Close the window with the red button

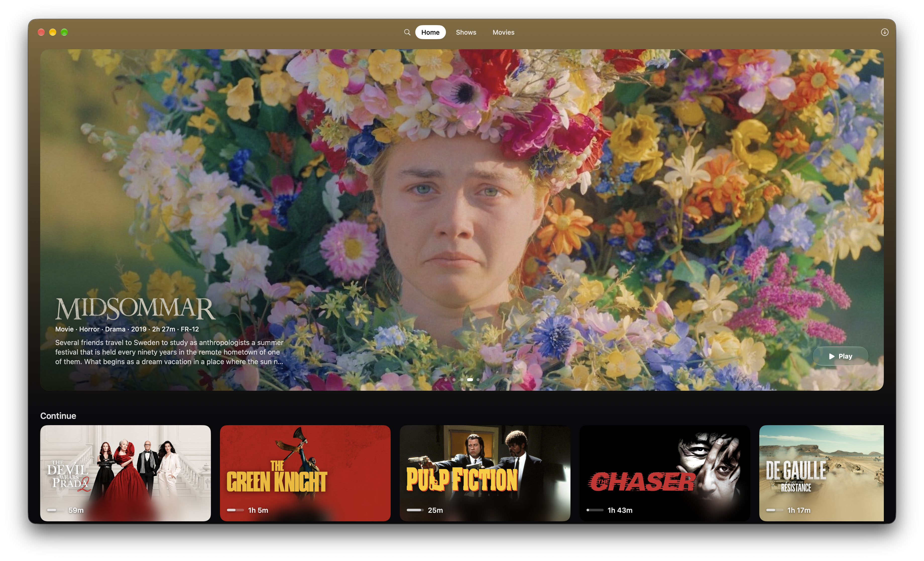coord(41,32)
